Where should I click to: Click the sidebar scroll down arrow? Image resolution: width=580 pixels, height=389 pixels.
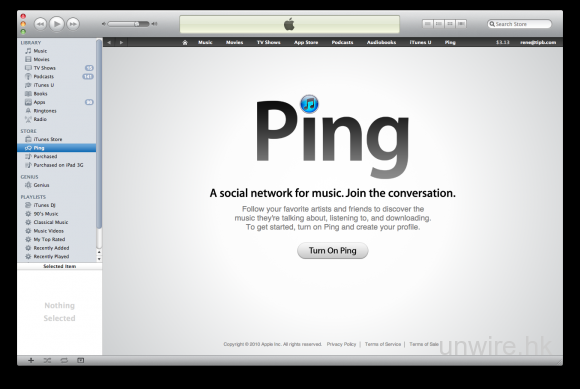99,259
